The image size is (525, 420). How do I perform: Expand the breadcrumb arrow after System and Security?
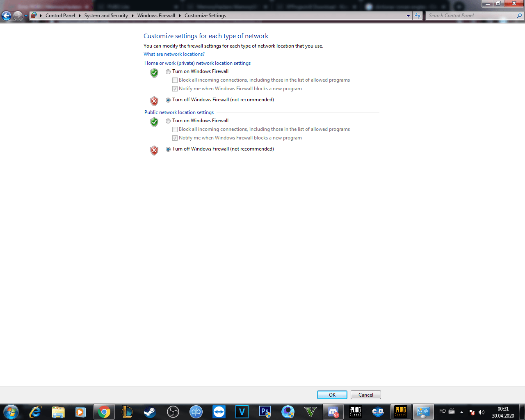point(133,16)
